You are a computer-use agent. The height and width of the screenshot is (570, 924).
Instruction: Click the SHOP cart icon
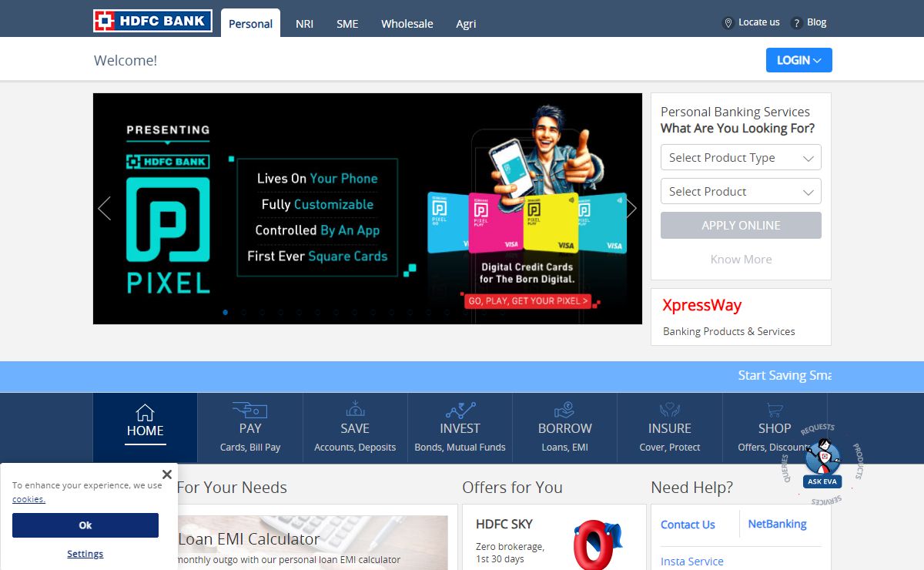(775, 411)
